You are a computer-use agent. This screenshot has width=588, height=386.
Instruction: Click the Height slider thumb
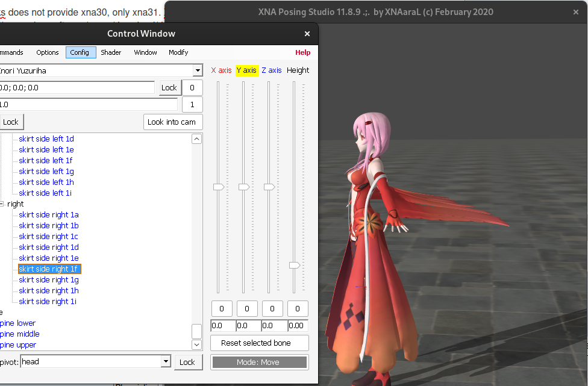pos(295,266)
